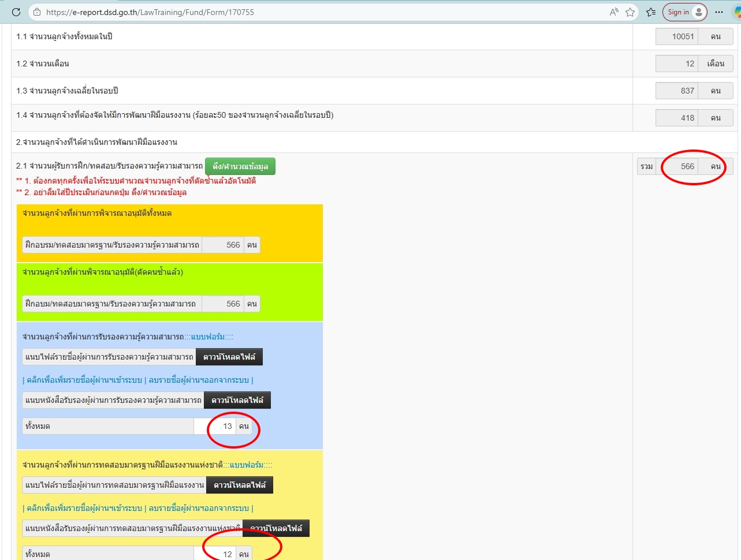Image resolution: width=741 pixels, height=560 pixels.
Task: Download file for แนบหนังสือรับรองผู้ผ่านการรับรองความรู้ความสามารถ
Action: pos(237,400)
